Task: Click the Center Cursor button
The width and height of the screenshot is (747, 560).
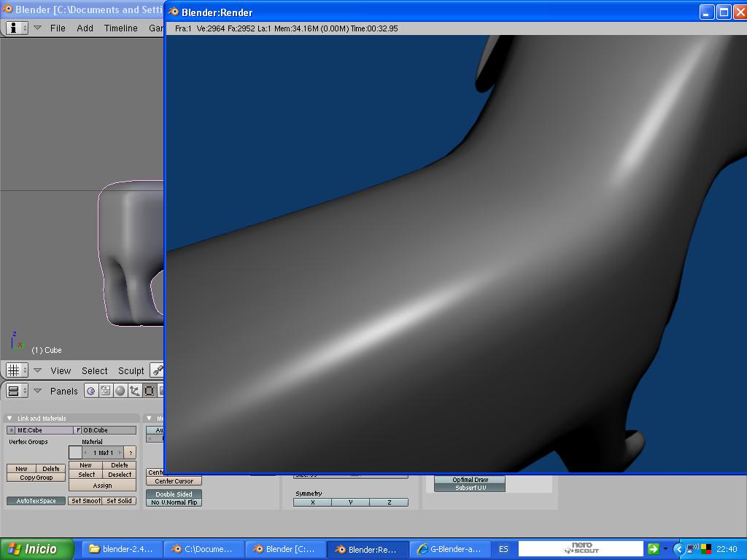Action: pyautogui.click(x=174, y=481)
